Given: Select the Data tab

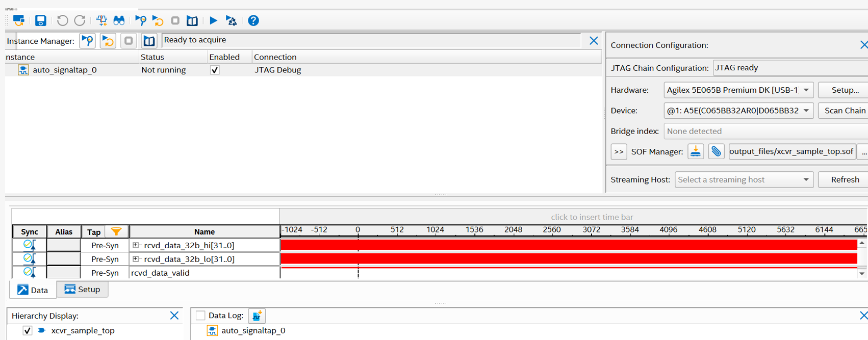Looking at the screenshot, I should click(x=33, y=290).
